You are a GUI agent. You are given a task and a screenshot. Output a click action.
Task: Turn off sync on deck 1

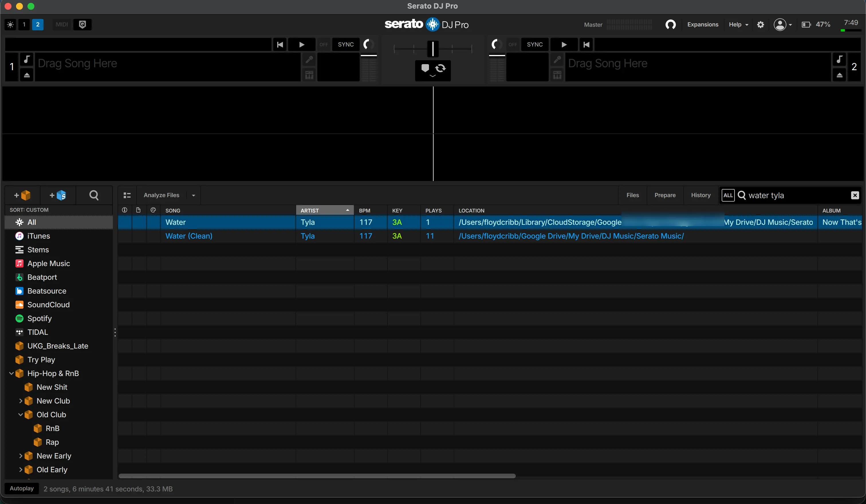pos(324,44)
